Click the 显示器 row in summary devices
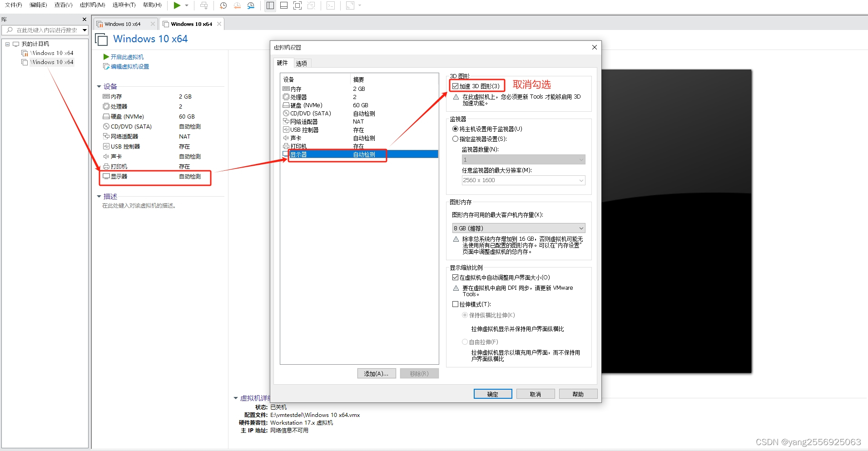 coord(155,176)
